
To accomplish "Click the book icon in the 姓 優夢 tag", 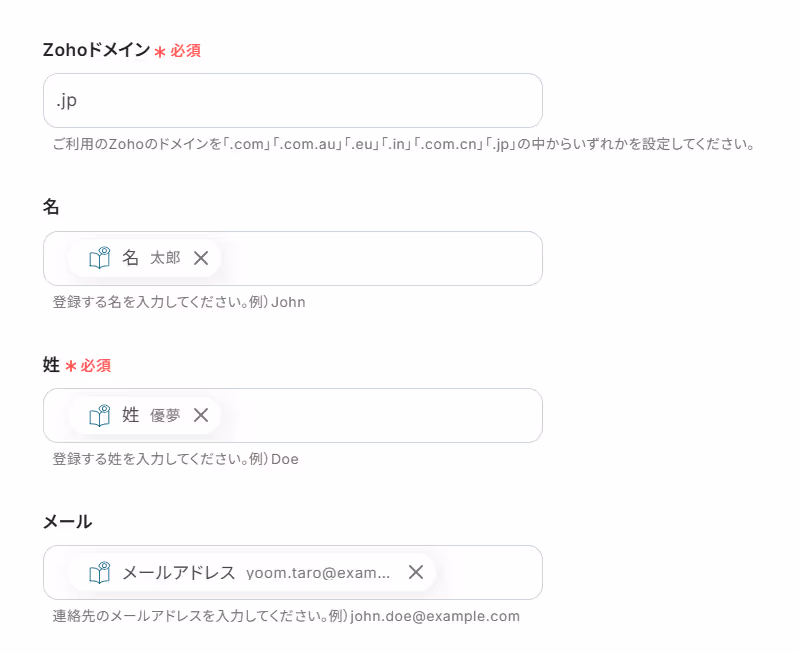I will (x=99, y=415).
